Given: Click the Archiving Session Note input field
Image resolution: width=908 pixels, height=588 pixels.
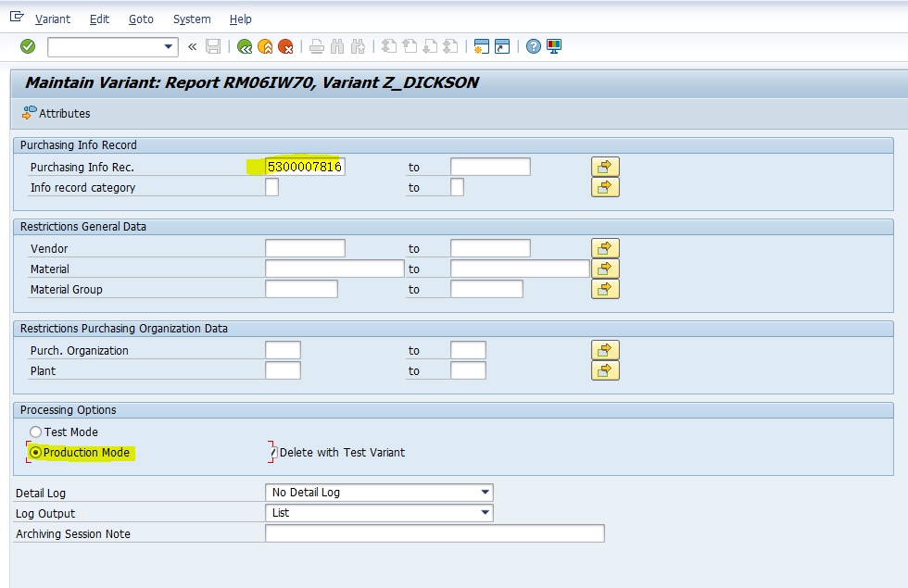Looking at the screenshot, I should pyautogui.click(x=434, y=532).
